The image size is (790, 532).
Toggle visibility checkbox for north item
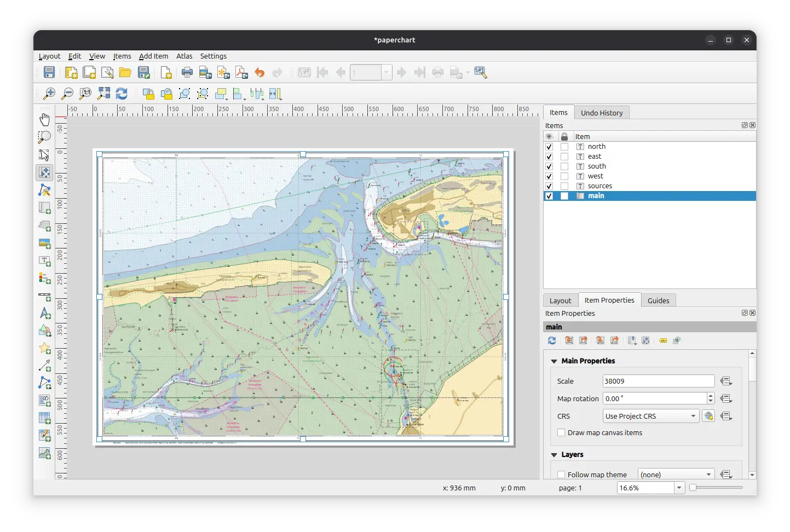549,147
